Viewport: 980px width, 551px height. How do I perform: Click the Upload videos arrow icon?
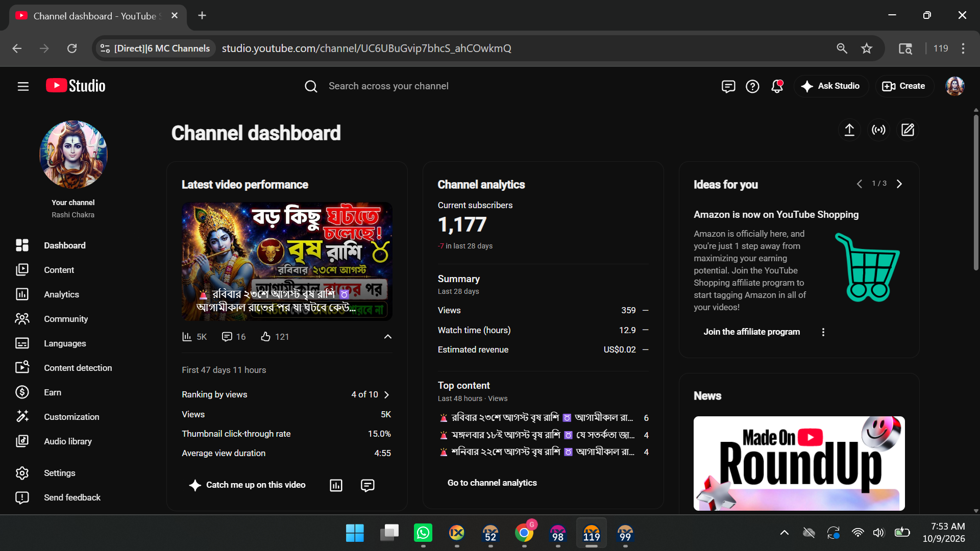(849, 130)
